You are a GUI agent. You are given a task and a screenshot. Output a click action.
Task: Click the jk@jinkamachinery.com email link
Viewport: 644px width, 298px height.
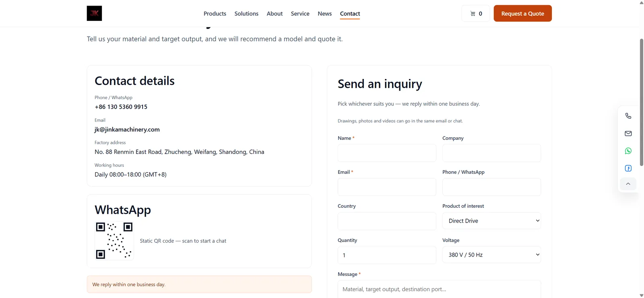(127, 129)
